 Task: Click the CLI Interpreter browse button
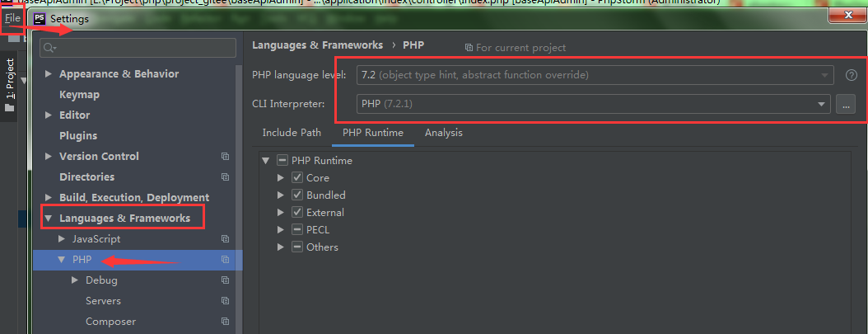point(845,104)
